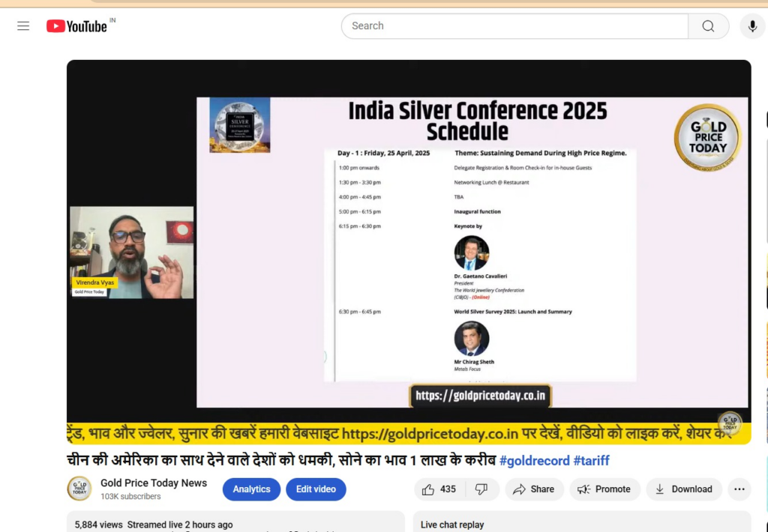Screen dimensions: 768x532
Task: Start voice search with microphone icon
Action: tap(752, 26)
